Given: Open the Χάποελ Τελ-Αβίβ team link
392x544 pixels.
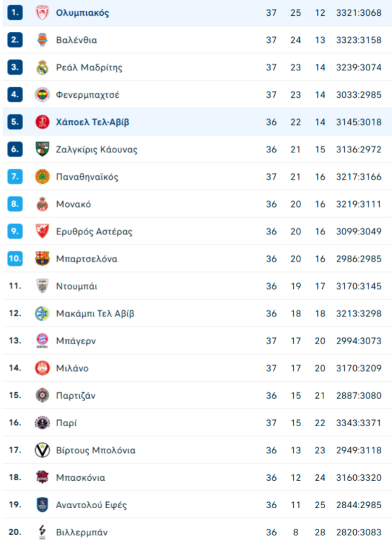Looking at the screenshot, I should pyautogui.click(x=92, y=122).
